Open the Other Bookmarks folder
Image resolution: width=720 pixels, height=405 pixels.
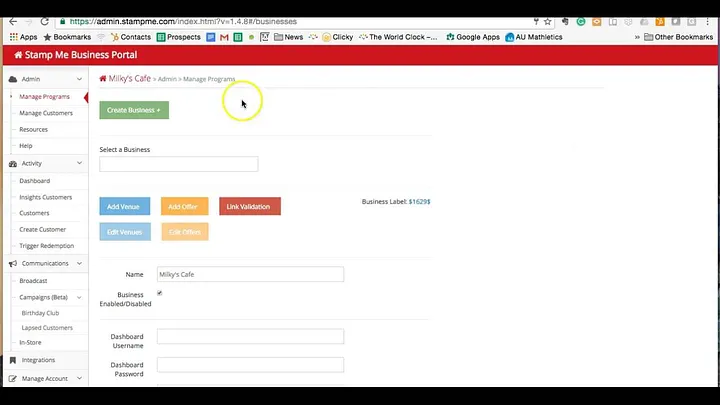point(678,37)
